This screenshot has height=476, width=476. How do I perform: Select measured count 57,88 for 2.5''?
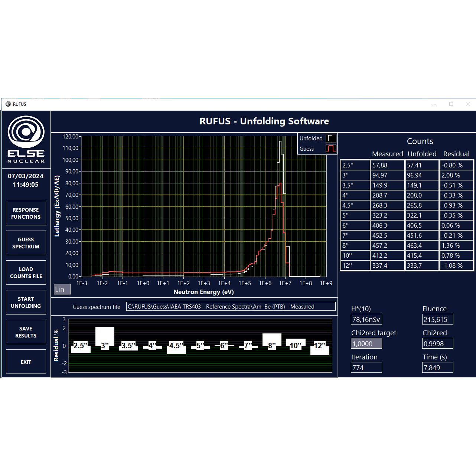(387, 165)
